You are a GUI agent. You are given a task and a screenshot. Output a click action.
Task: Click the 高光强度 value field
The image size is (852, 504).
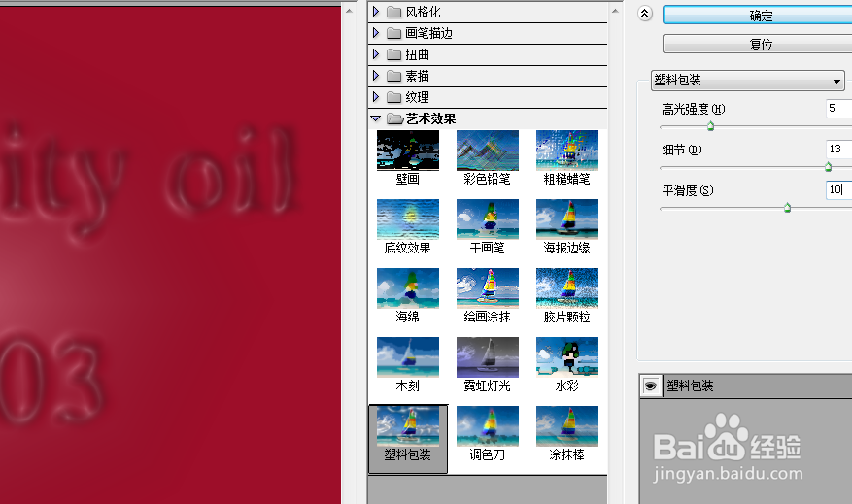coord(838,108)
